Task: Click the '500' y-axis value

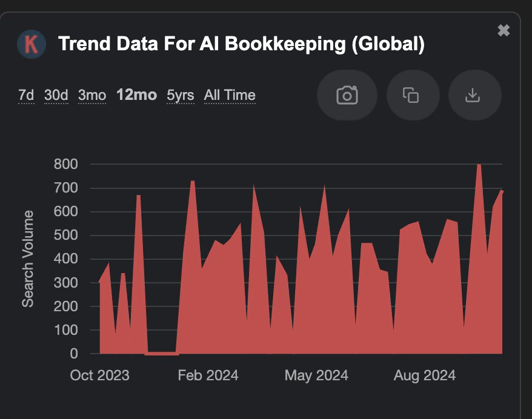Action: point(66,236)
